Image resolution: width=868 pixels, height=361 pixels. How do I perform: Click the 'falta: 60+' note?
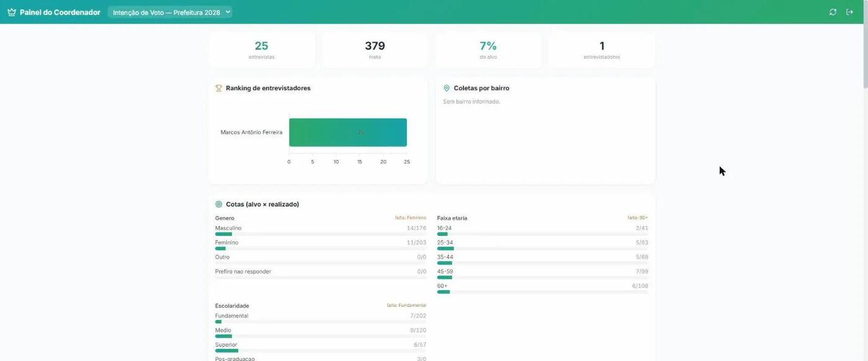[637, 218]
